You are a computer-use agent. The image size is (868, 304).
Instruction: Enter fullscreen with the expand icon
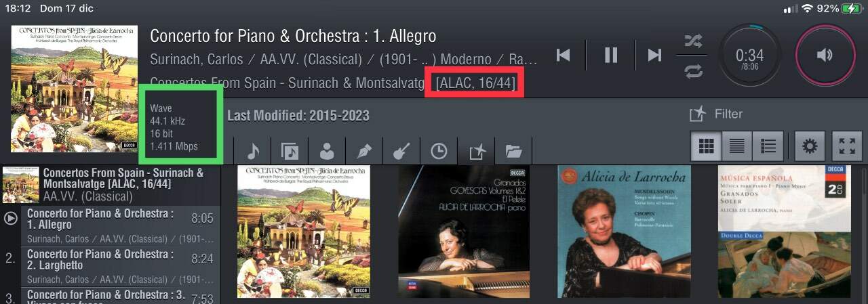[x=847, y=146]
